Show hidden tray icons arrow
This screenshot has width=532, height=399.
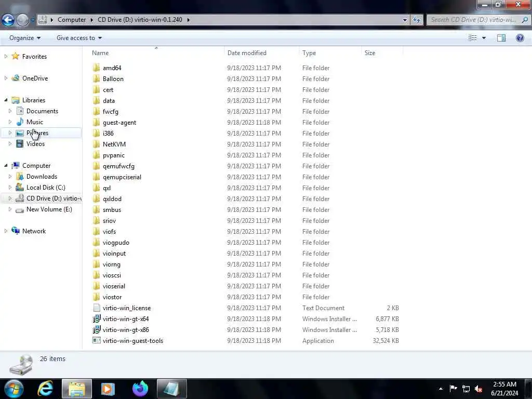[441, 389]
